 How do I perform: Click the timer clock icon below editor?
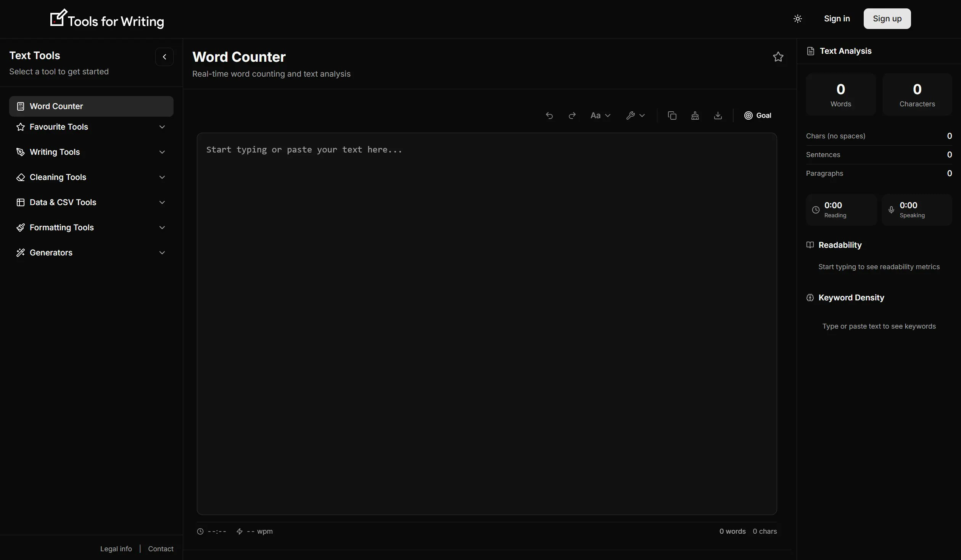pyautogui.click(x=200, y=531)
